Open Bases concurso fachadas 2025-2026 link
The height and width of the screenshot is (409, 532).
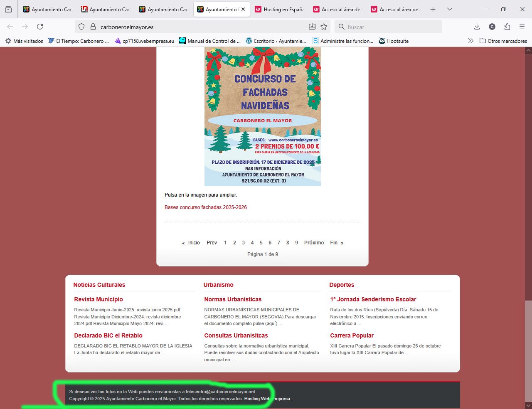(205, 207)
